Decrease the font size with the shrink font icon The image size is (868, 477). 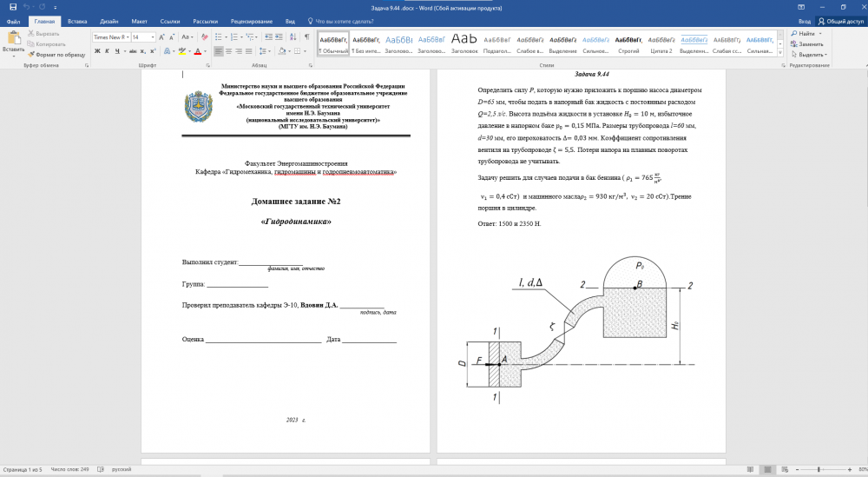tap(172, 37)
